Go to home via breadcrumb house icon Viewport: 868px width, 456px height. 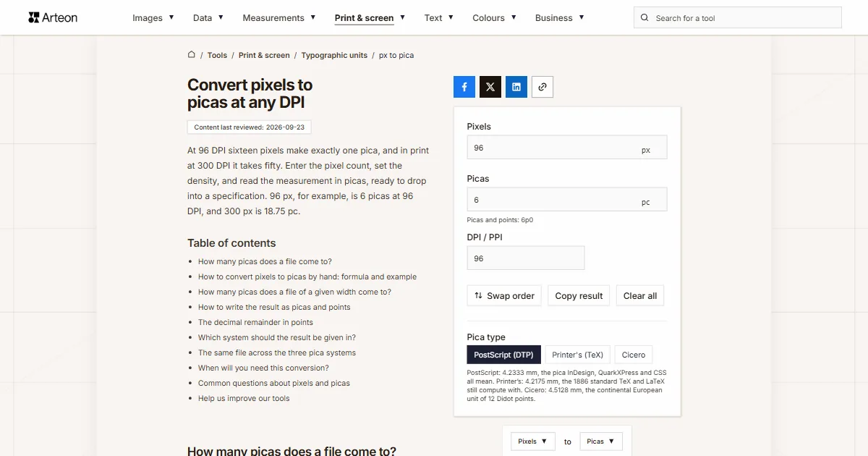192,54
